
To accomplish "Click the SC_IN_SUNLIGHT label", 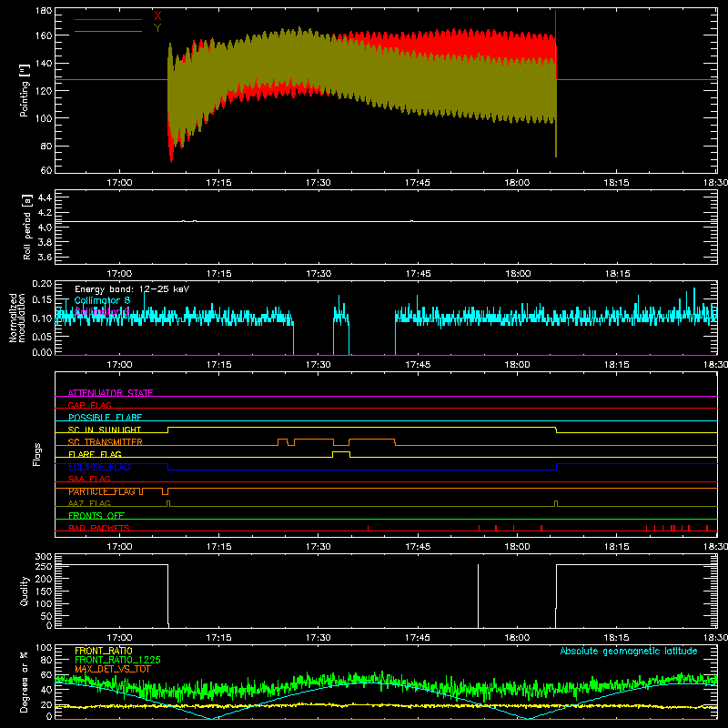I will tap(105, 430).
